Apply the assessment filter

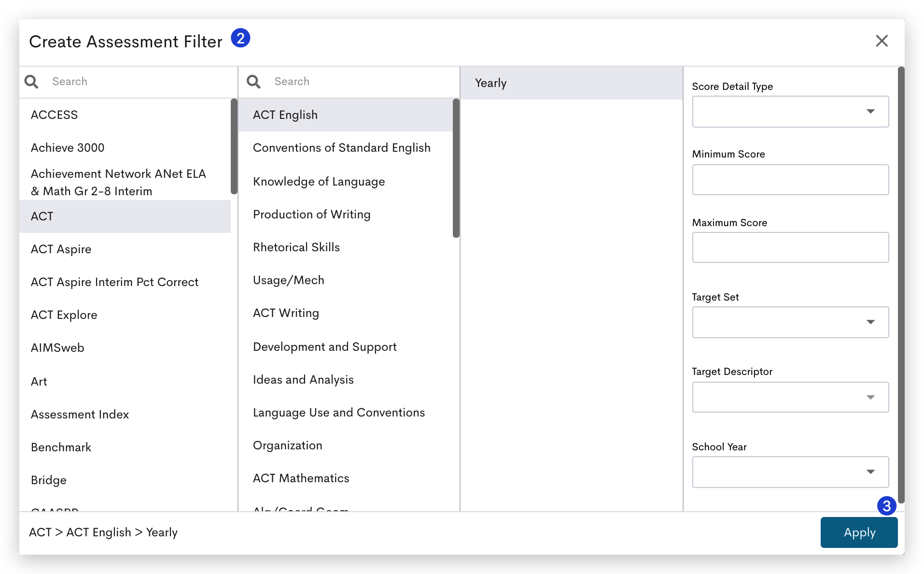pyautogui.click(x=859, y=532)
